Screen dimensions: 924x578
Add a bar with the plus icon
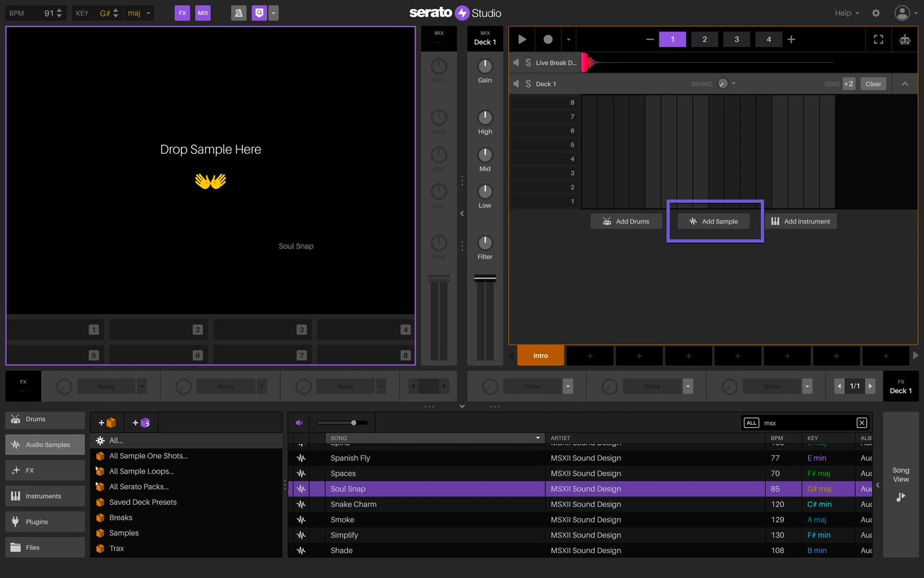(791, 39)
